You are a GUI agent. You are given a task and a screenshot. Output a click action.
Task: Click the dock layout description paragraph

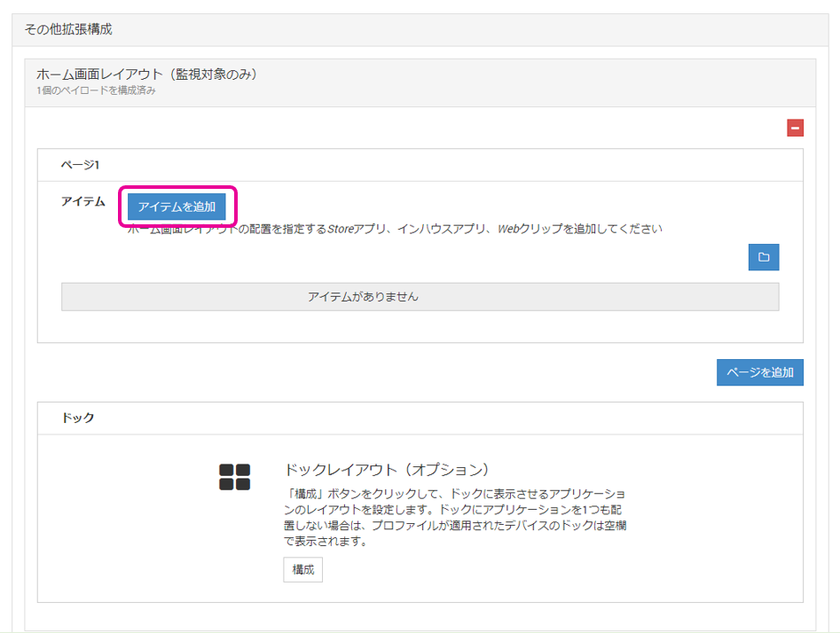pyautogui.click(x=456, y=517)
